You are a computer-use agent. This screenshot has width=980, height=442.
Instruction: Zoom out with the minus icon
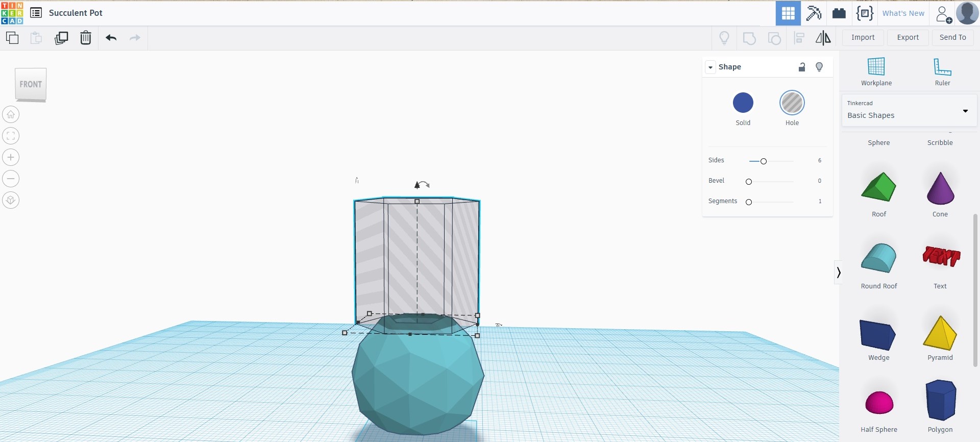point(11,179)
